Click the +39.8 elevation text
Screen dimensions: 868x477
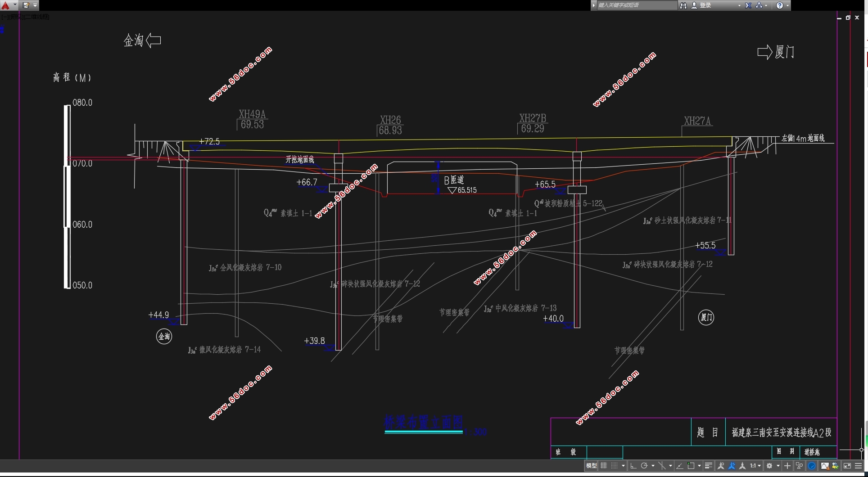click(x=314, y=341)
